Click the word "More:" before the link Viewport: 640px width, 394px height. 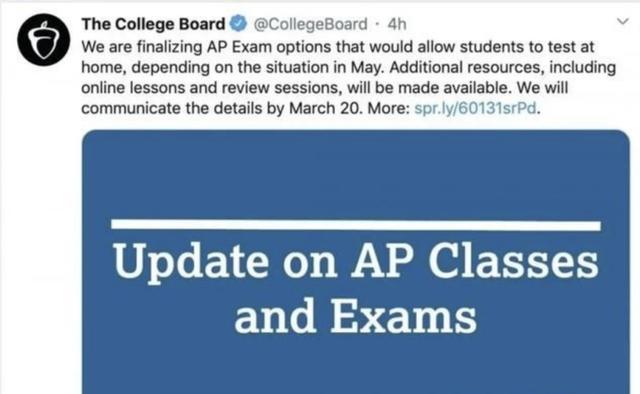[x=388, y=109]
